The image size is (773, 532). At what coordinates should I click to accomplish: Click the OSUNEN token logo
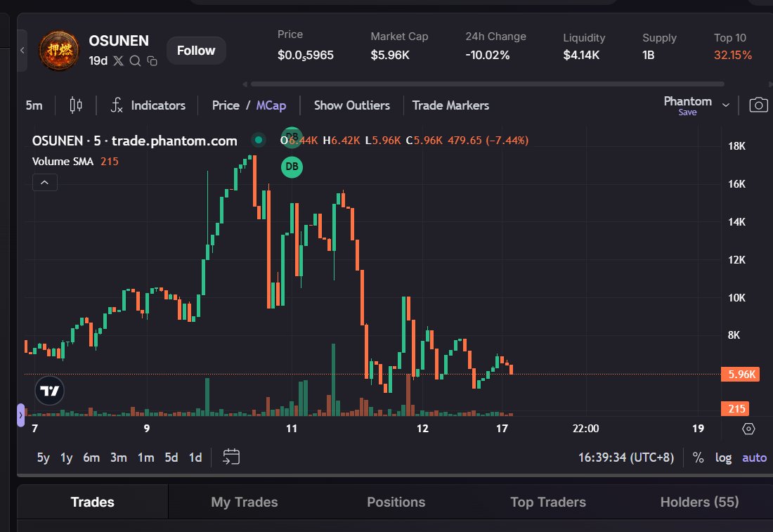point(58,51)
